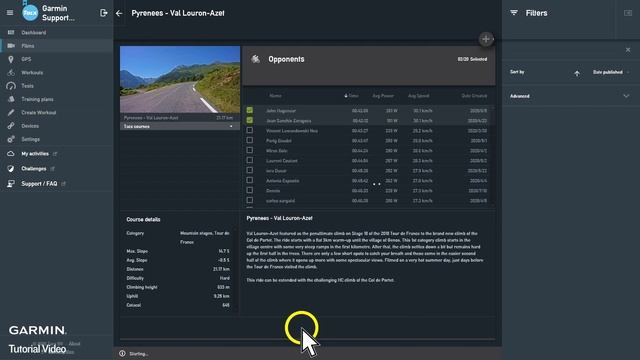The image size is (640, 360).
Task: Open GPS via its pin icon
Action: pyautogui.click(x=11, y=59)
